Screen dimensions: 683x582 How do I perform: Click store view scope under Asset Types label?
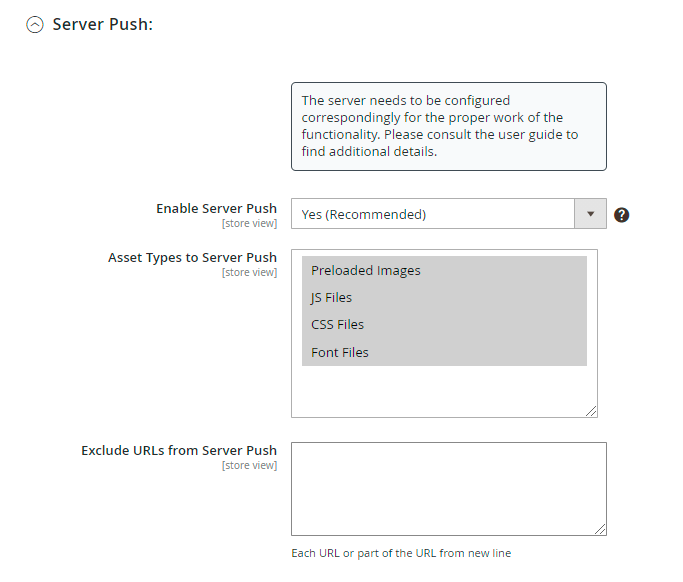tap(249, 272)
